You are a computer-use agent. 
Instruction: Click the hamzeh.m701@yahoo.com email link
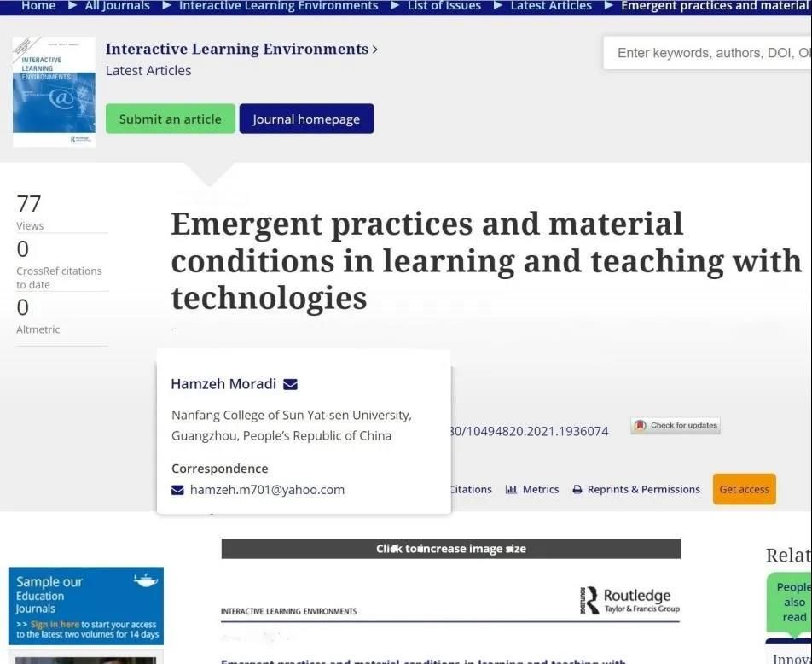(267, 490)
